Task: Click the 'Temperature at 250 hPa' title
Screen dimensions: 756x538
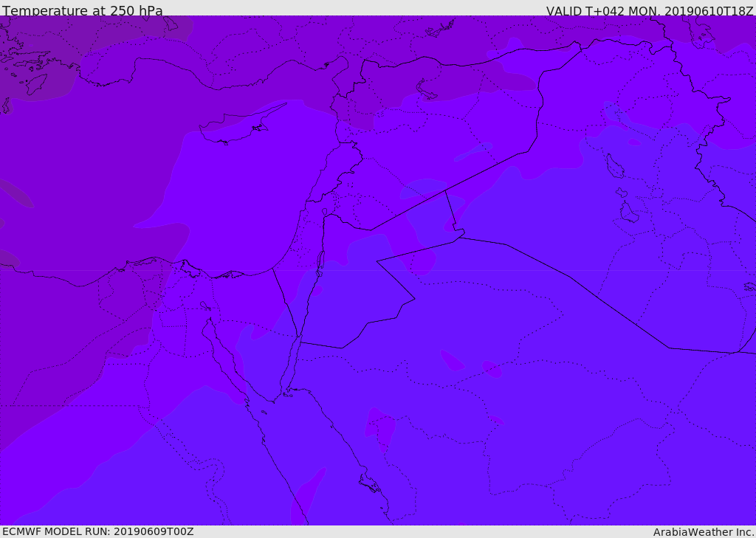Action: (x=83, y=10)
